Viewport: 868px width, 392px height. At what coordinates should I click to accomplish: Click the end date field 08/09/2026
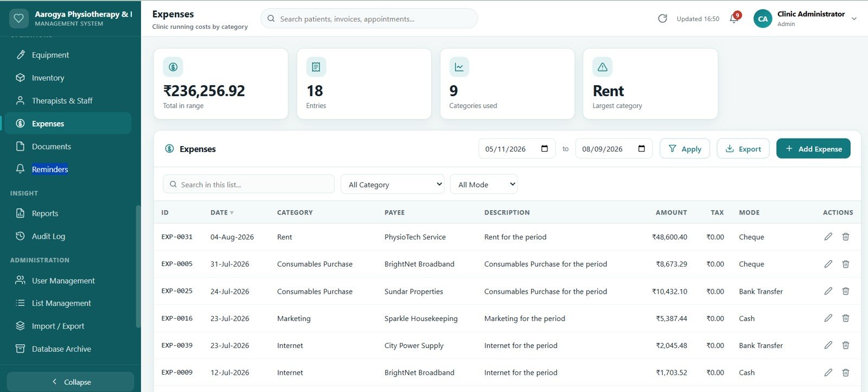coord(614,149)
